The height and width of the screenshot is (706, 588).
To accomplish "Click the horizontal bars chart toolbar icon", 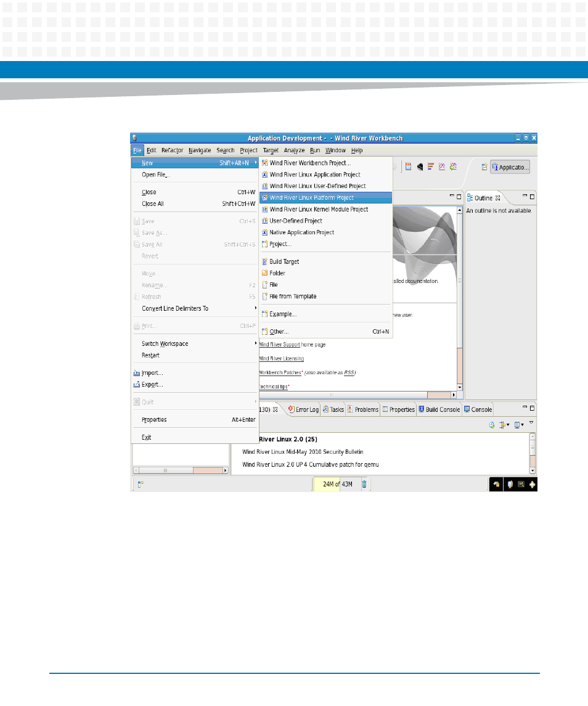I will [431, 166].
